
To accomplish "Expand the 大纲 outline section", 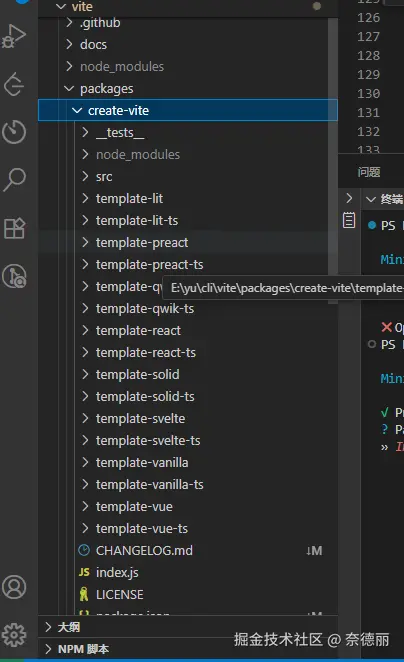I will [x=49, y=627].
